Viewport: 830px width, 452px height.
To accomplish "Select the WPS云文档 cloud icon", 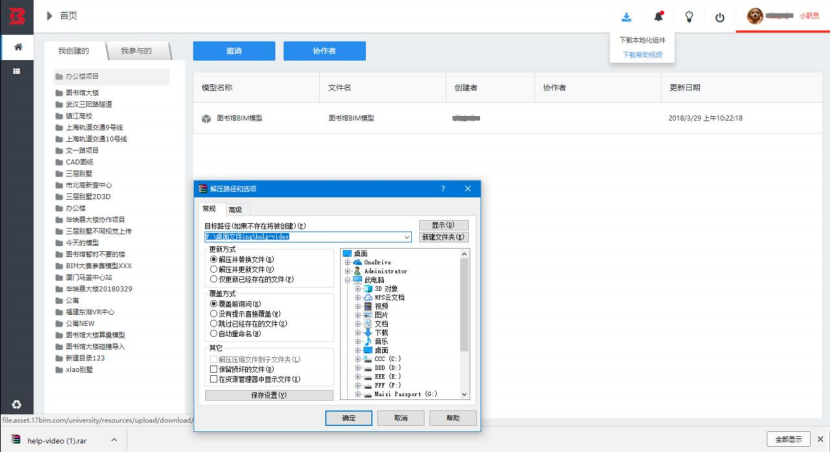I will point(368,297).
